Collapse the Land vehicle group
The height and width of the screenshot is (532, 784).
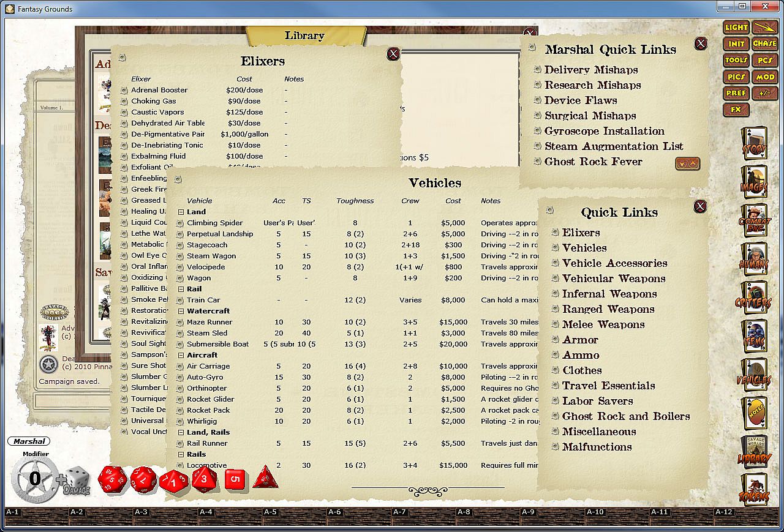click(181, 212)
